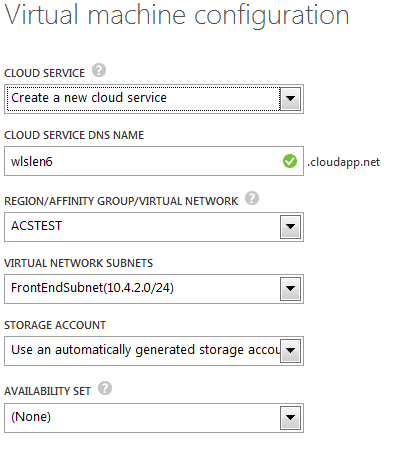Expand Virtual Network Subnets dropdown arrow

pyautogui.click(x=290, y=289)
